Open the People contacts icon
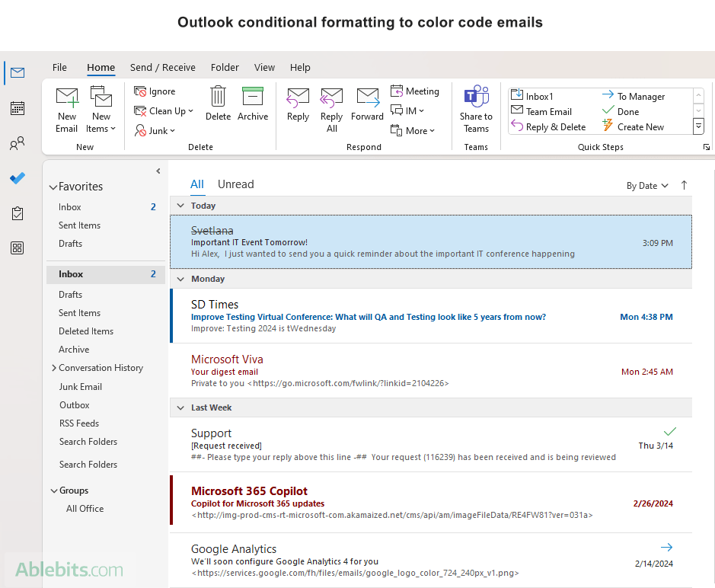The image size is (715, 588). pos(18,144)
